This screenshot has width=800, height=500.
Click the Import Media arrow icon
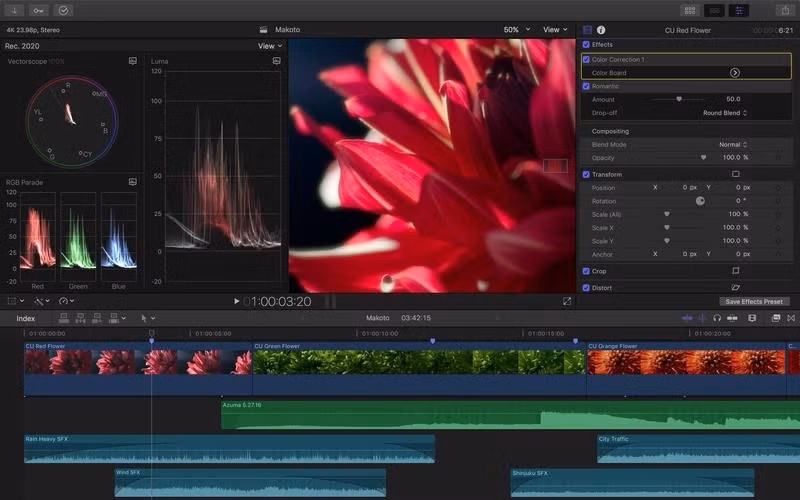[x=14, y=10]
